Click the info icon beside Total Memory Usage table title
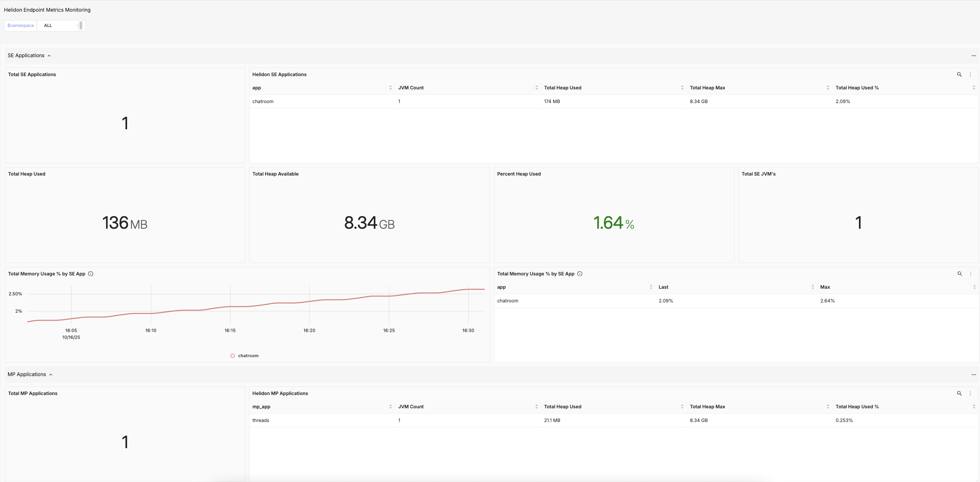The width and height of the screenshot is (980, 482). click(x=580, y=274)
